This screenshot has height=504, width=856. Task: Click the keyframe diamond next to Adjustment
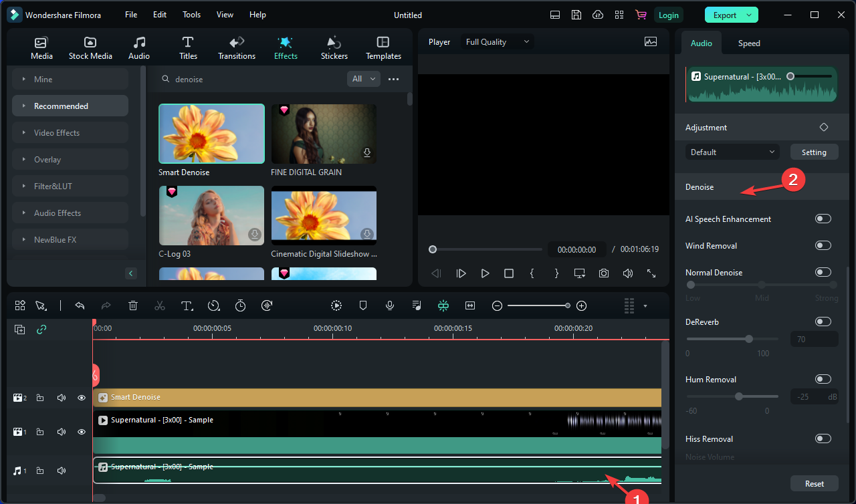tap(824, 127)
